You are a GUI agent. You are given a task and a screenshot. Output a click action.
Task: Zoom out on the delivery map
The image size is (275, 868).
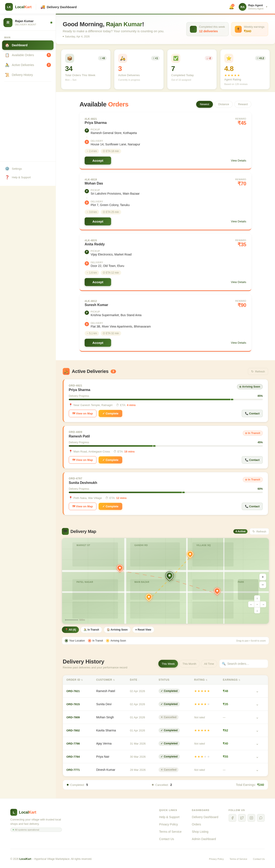pos(263,585)
